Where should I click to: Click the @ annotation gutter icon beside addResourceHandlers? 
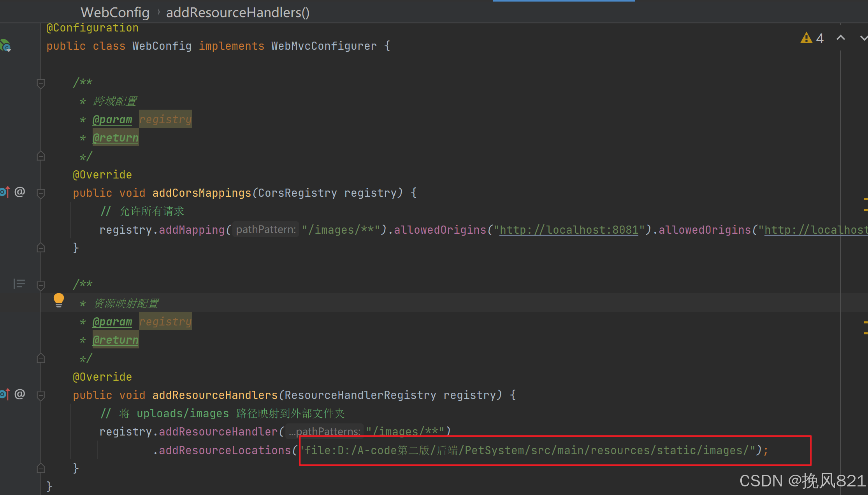click(x=20, y=394)
